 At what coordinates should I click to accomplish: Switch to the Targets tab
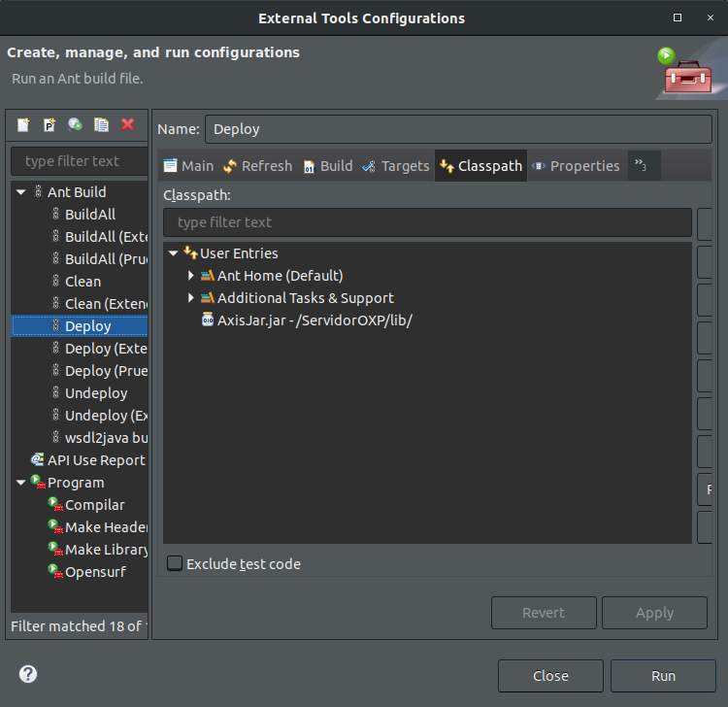pos(396,166)
